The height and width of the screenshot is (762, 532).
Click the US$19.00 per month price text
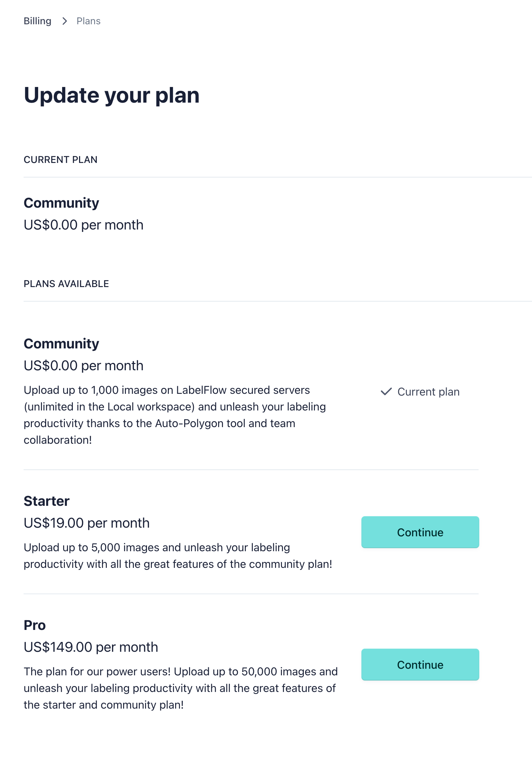[x=86, y=523]
